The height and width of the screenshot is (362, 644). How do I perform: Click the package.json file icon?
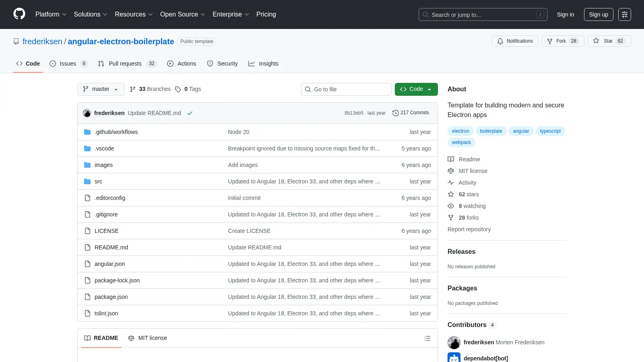[87, 297]
